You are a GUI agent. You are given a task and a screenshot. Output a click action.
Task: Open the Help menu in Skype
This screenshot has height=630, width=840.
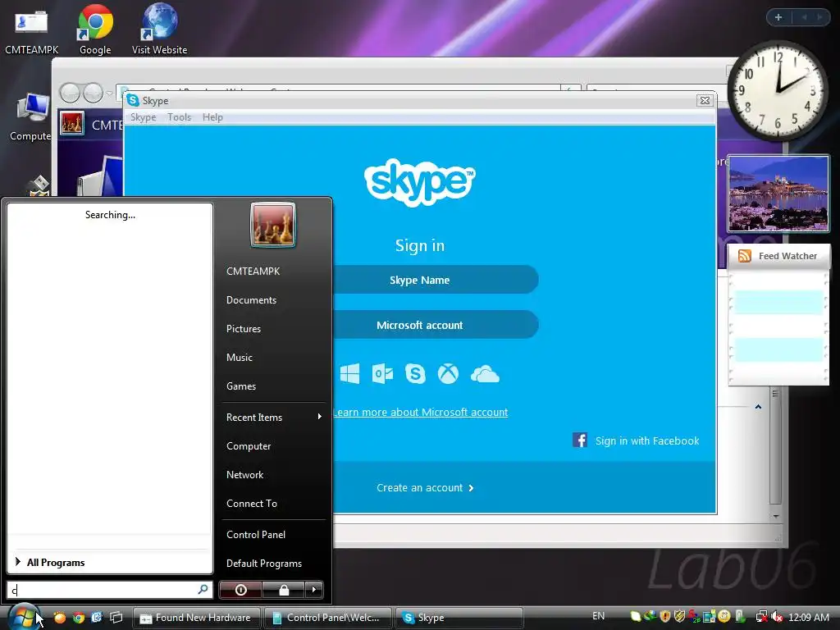[x=212, y=117]
